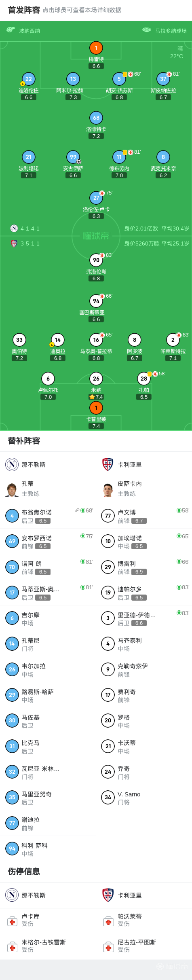Tap 迪洛伦佐 captain number 22 badge
The height and width of the screenshot is (980, 192).
[28, 79]
